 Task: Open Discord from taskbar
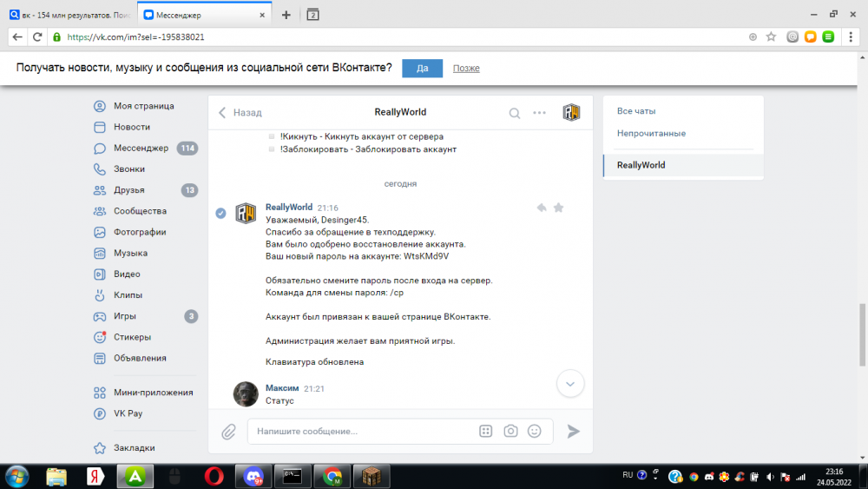pos(253,476)
